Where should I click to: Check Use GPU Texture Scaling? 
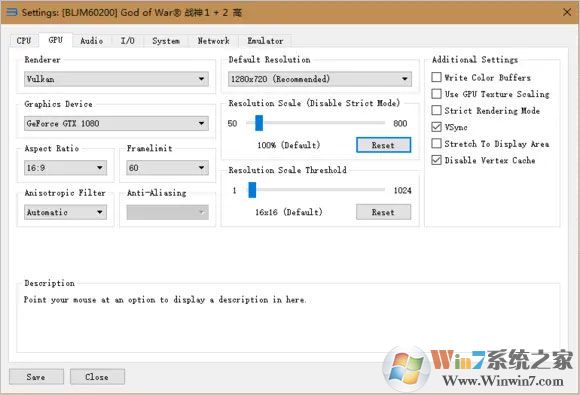[436, 94]
